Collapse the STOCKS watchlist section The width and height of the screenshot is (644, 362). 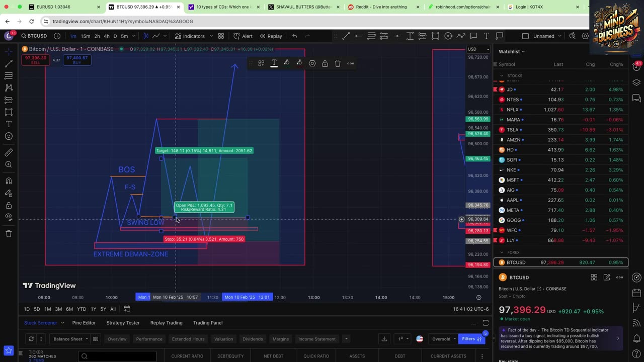coord(502,76)
